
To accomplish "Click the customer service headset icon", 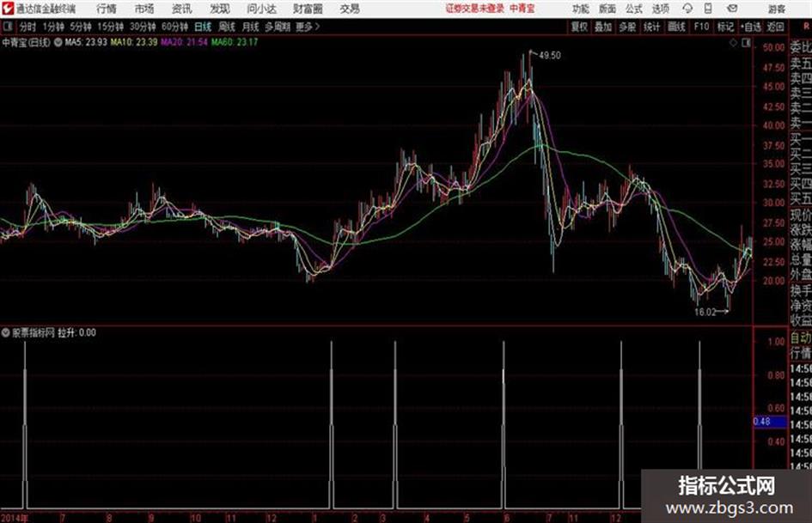I will [687, 9].
